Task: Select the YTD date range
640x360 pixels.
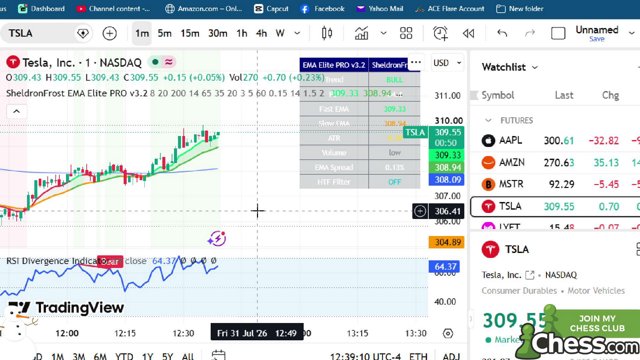Action: point(124,356)
